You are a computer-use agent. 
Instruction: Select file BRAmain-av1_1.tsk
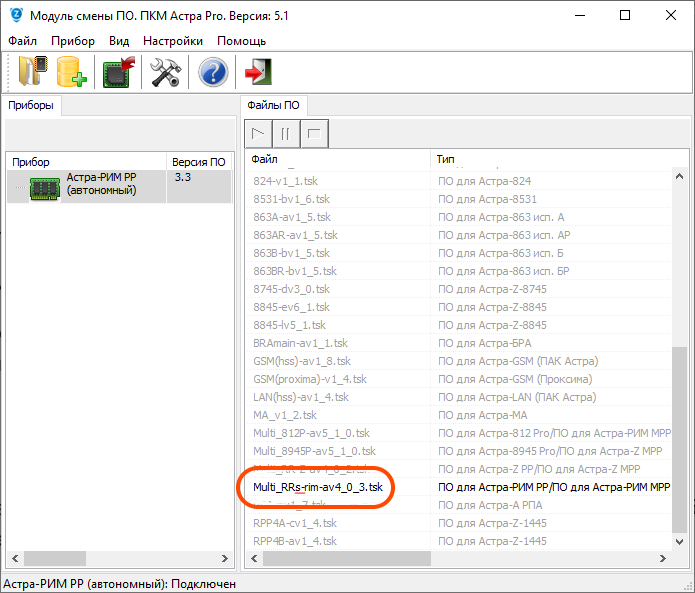pyautogui.click(x=300, y=343)
